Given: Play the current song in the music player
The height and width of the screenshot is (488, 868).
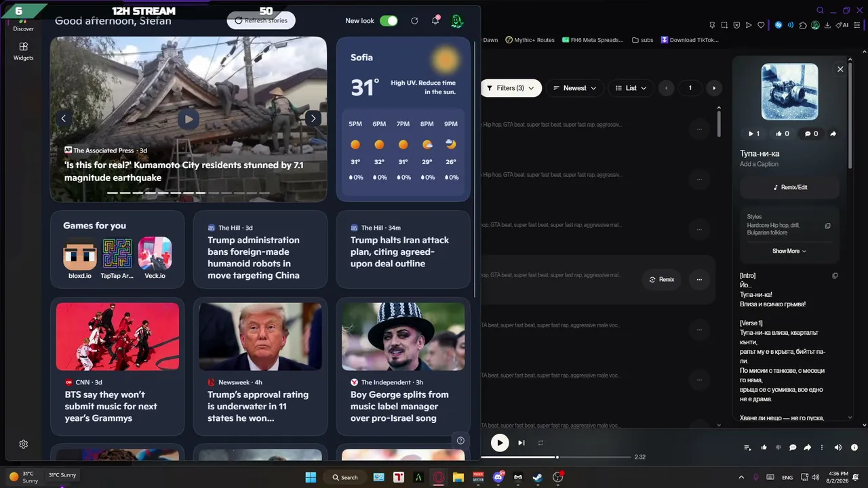Looking at the screenshot, I should (x=500, y=443).
